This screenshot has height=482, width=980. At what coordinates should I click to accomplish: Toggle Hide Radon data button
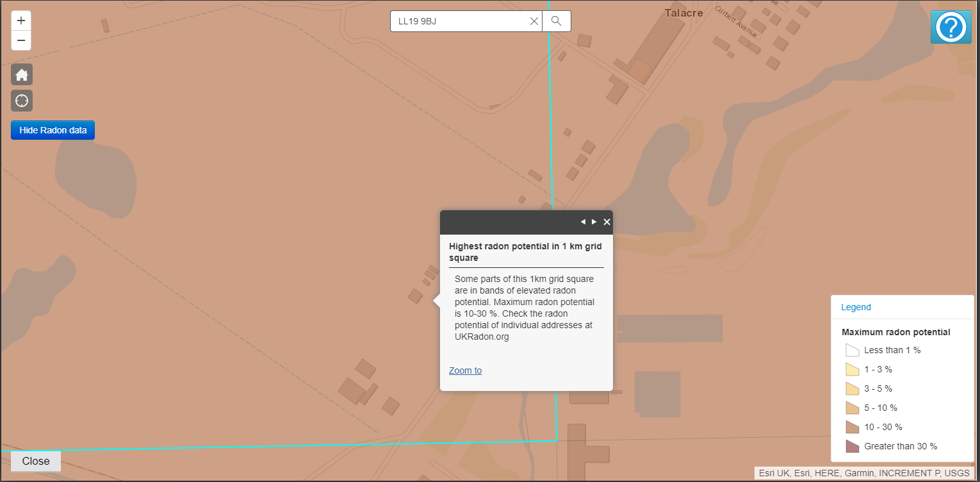(53, 130)
